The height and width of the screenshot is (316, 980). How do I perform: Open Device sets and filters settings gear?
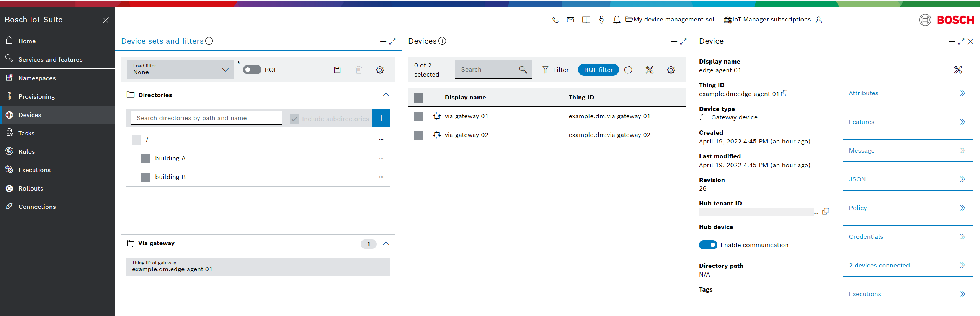pos(380,70)
